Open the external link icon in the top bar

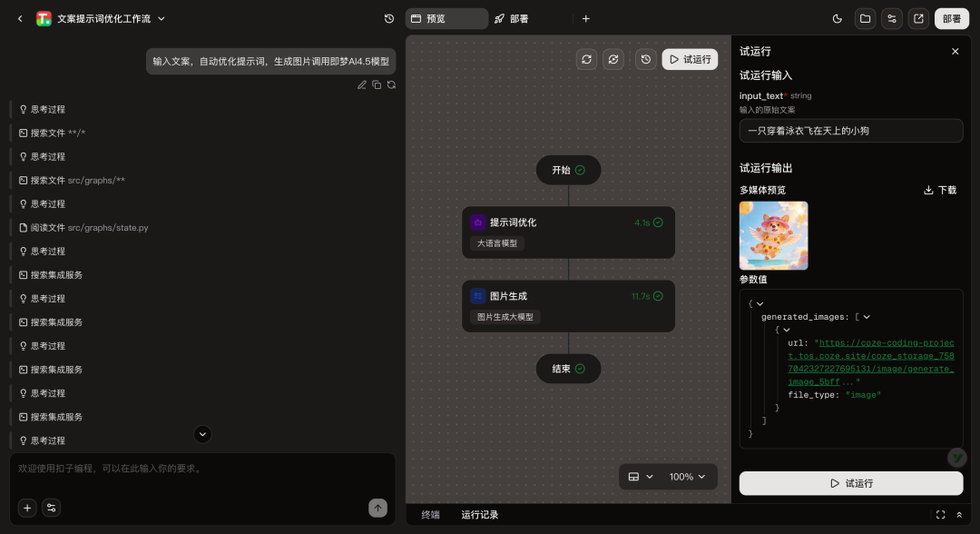point(918,18)
